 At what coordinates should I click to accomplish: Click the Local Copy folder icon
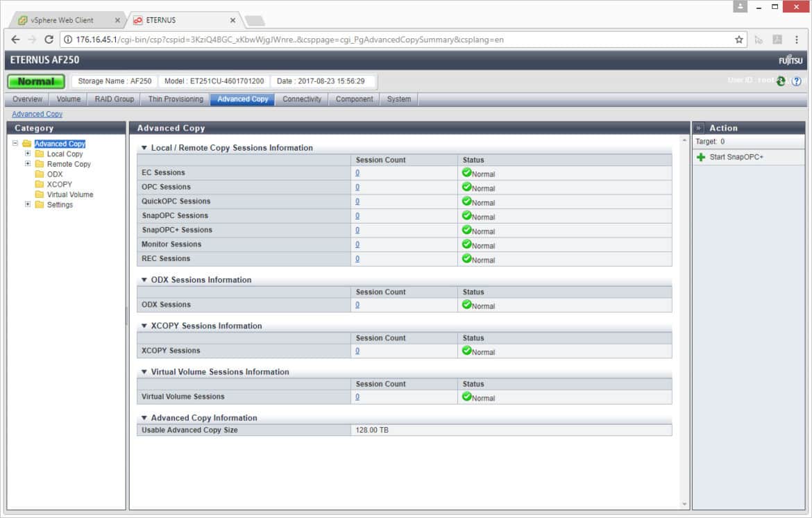pyautogui.click(x=40, y=154)
